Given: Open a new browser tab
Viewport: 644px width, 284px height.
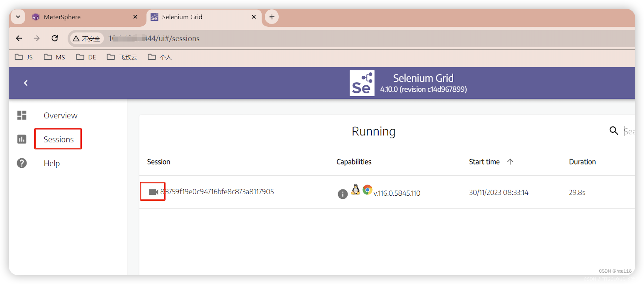Looking at the screenshot, I should (272, 17).
